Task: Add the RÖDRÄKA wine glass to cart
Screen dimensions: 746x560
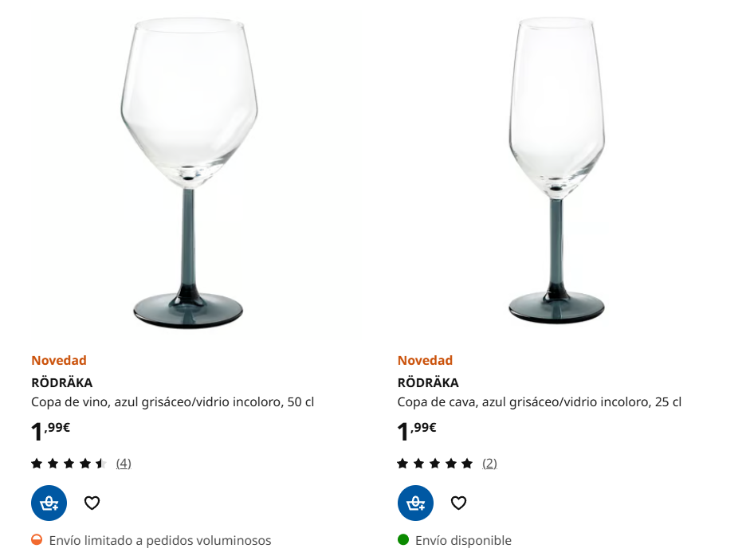Action: pyautogui.click(x=49, y=503)
